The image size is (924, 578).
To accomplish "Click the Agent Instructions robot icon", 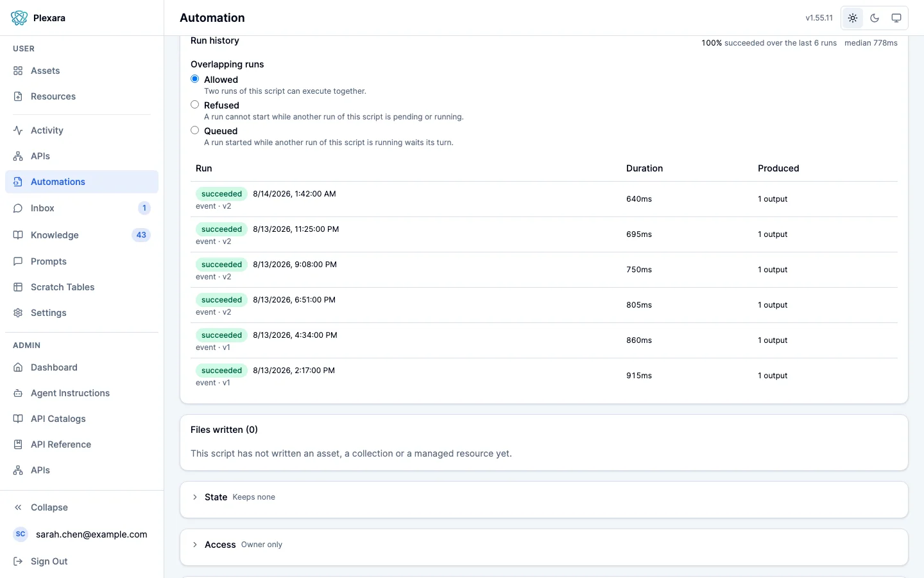I will pyautogui.click(x=18, y=393).
